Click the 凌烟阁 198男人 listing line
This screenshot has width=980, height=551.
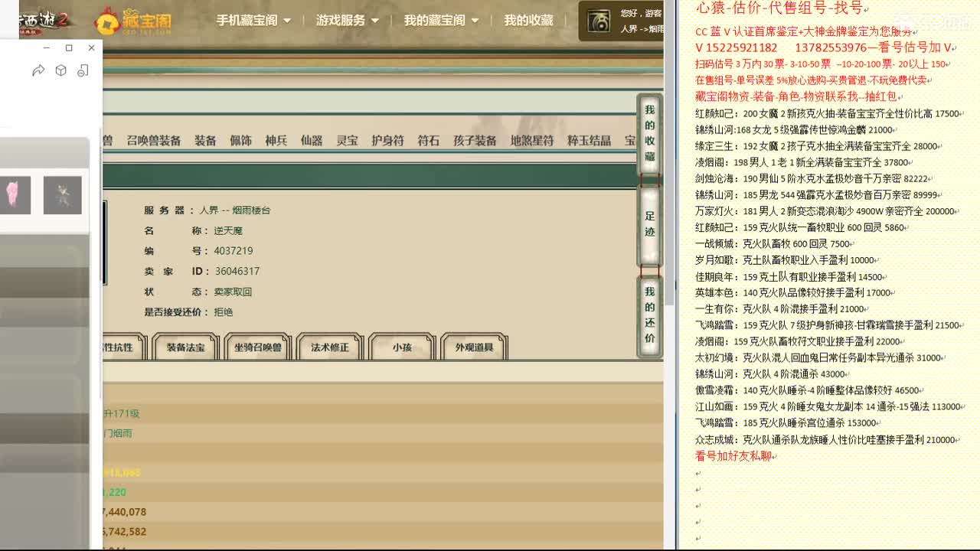pyautogui.click(x=802, y=163)
